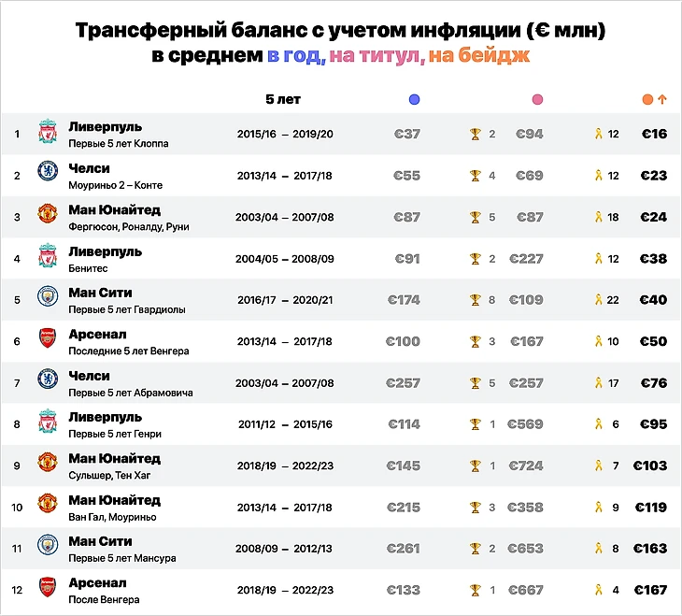
Task: Click the €724 per-title value
Action: (x=525, y=466)
